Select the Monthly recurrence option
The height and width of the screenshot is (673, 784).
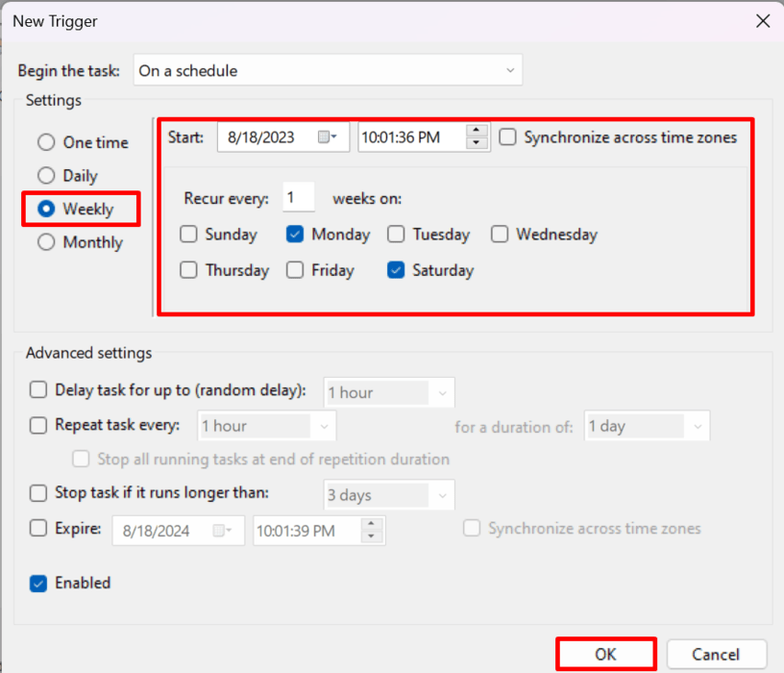(x=45, y=242)
